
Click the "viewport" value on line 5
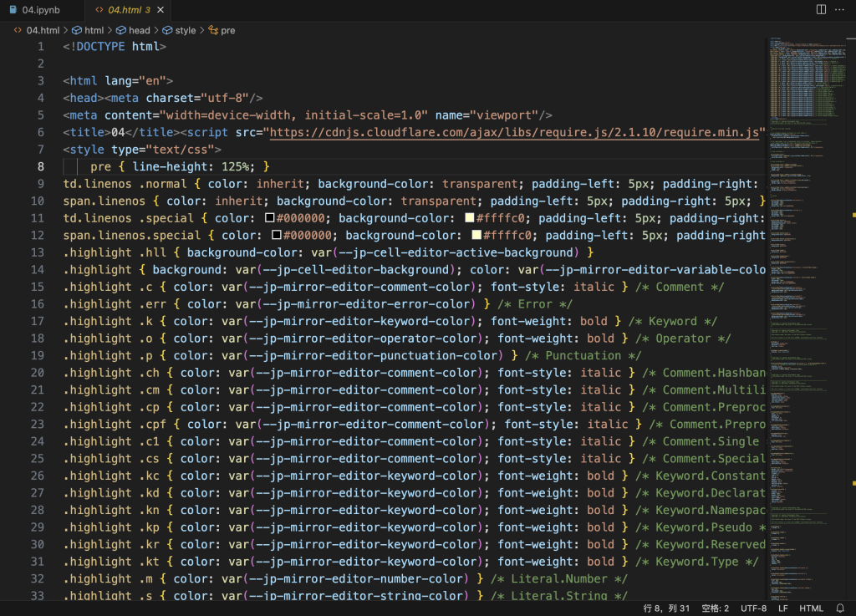point(504,115)
